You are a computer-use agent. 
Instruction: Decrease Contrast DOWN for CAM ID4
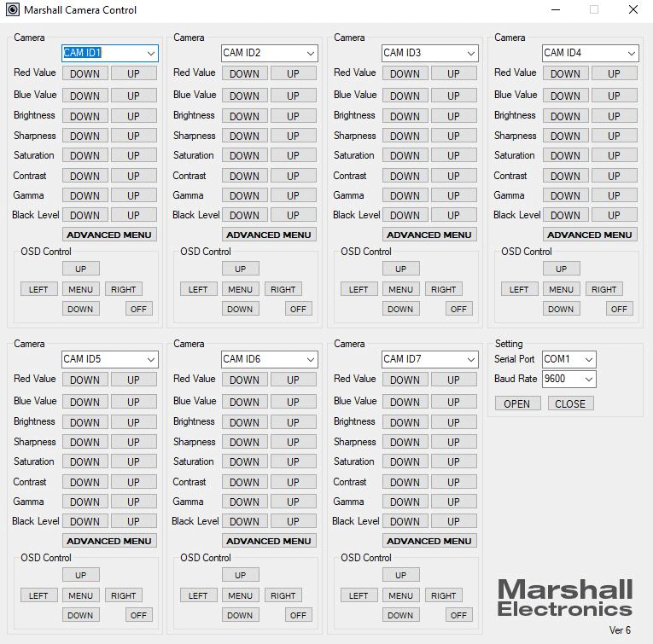[x=566, y=176]
